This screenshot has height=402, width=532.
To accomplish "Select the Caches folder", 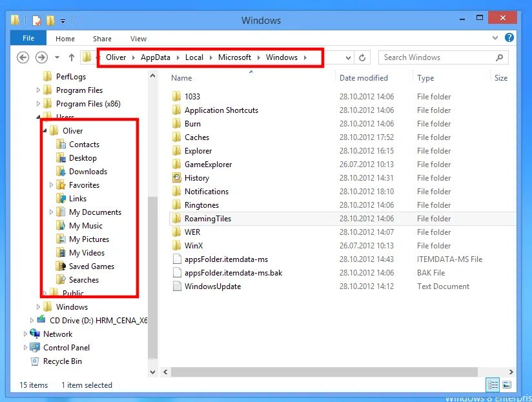I will pos(197,137).
